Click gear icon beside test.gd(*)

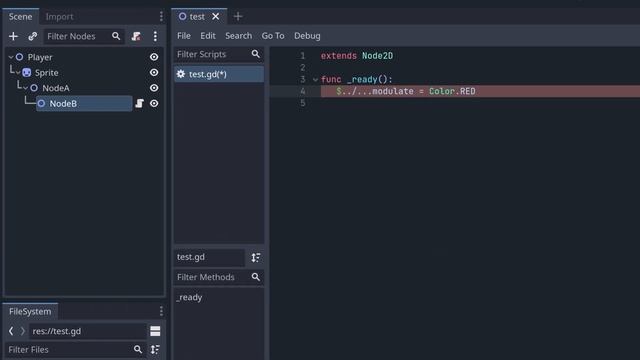pos(181,74)
